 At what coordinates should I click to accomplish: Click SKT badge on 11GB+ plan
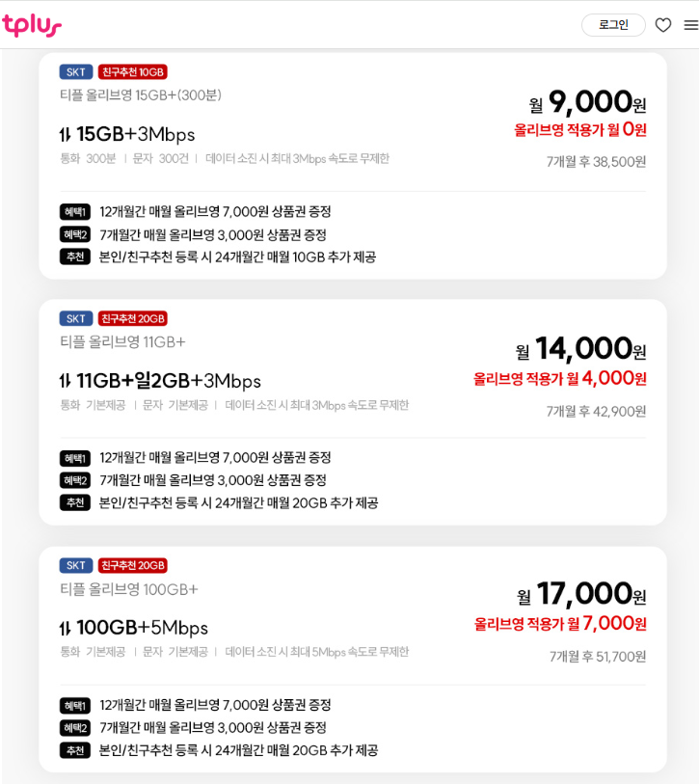click(x=76, y=319)
